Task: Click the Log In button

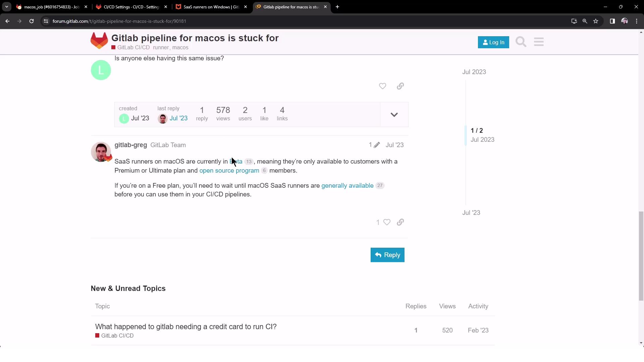Action: pos(493,42)
